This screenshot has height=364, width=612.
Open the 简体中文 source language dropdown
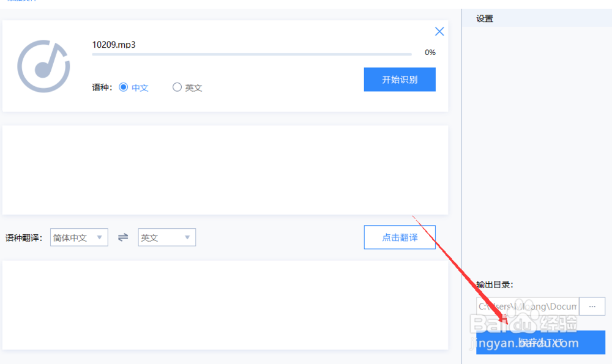[78, 237]
